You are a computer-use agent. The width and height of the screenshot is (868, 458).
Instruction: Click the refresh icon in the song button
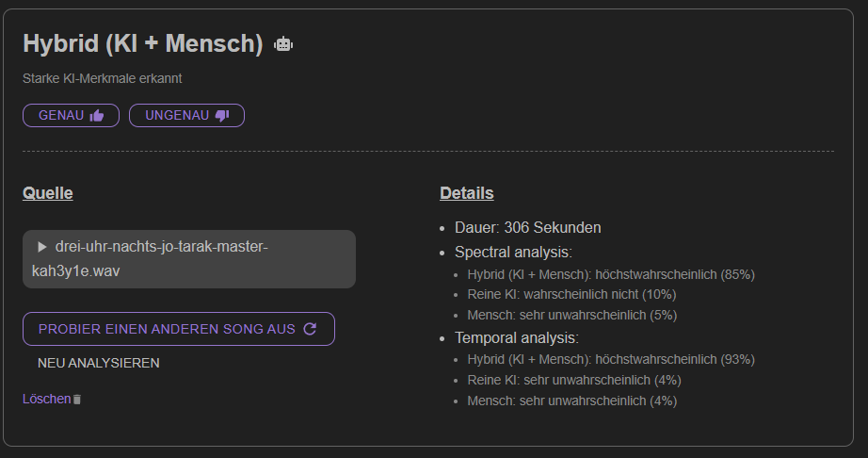(x=310, y=329)
